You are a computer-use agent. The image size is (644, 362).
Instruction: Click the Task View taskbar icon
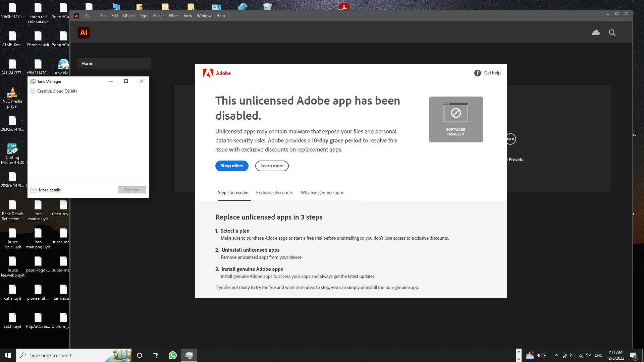pyautogui.click(x=156, y=355)
